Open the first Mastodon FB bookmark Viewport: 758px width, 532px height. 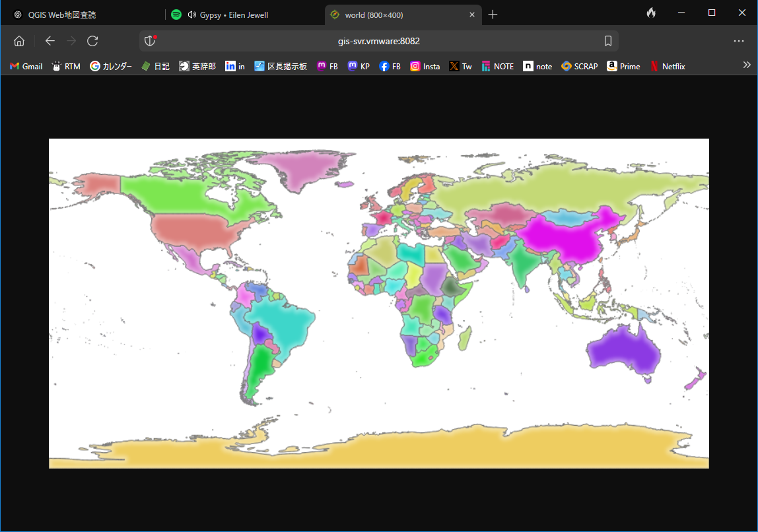[x=327, y=66]
